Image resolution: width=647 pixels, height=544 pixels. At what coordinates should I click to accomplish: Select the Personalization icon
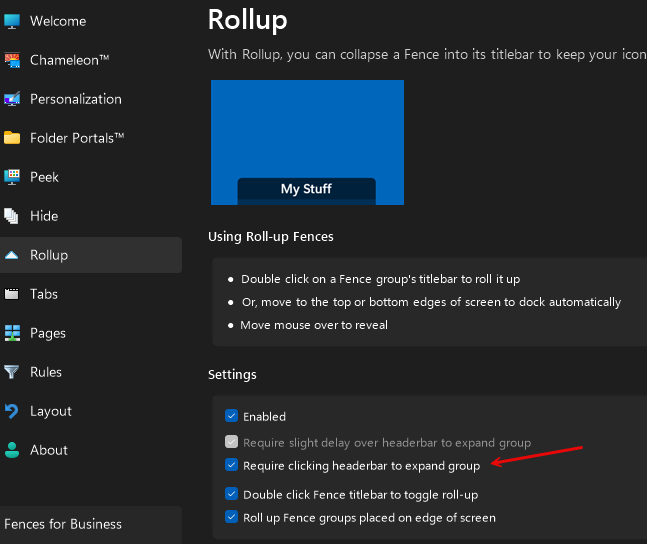[12, 99]
